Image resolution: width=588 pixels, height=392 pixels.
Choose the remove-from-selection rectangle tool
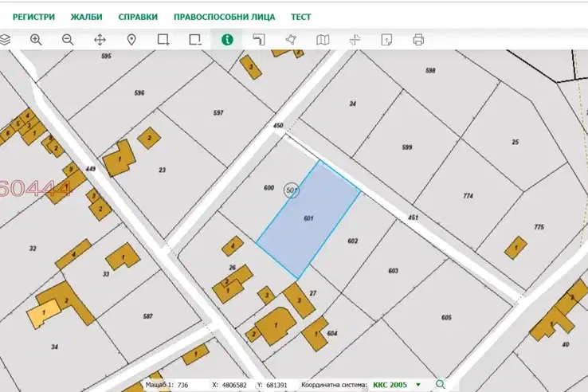[195, 39]
